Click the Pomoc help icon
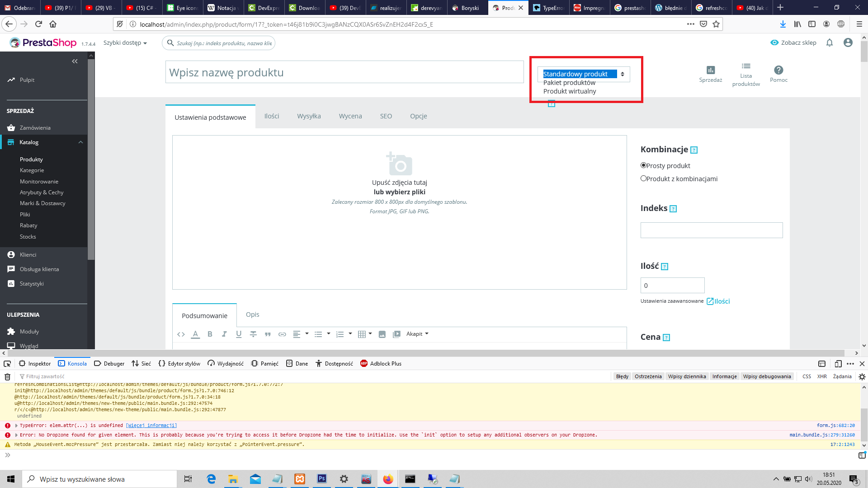 778,70
